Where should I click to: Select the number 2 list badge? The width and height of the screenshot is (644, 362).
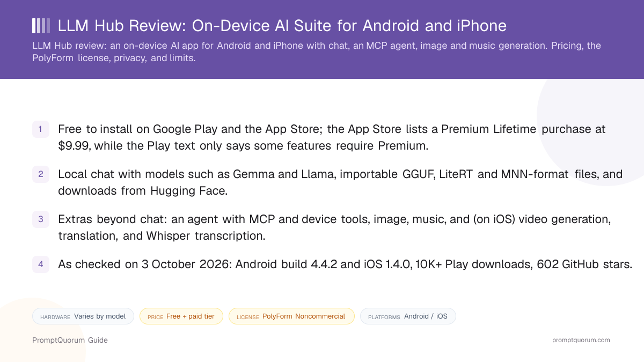pos(41,174)
